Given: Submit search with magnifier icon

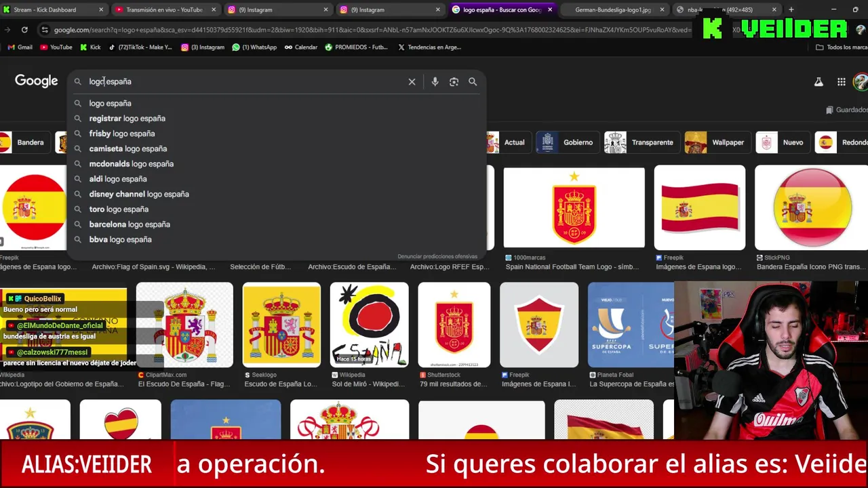Looking at the screenshot, I should click(473, 81).
